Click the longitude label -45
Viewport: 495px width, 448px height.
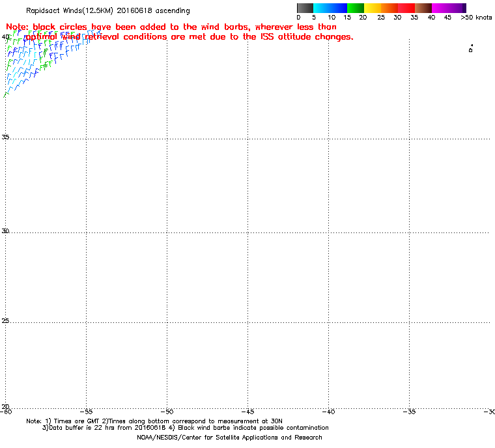pos(247,412)
